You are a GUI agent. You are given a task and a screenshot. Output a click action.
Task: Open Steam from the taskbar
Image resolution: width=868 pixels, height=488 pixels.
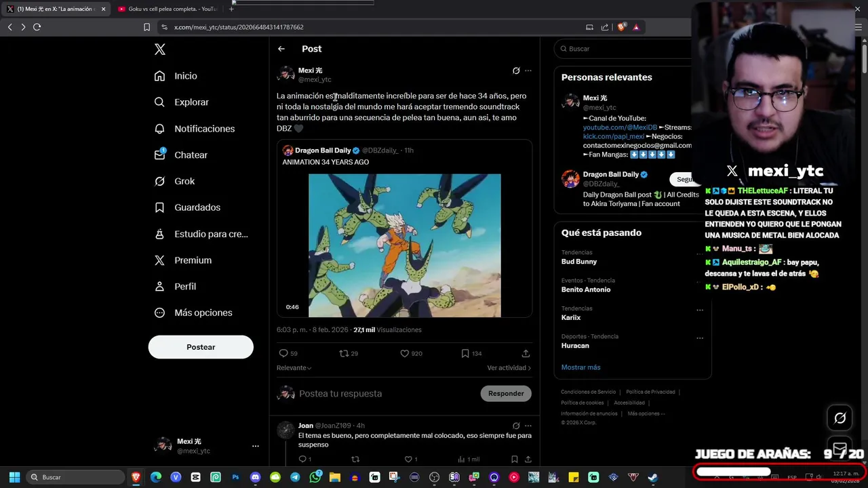(x=653, y=477)
